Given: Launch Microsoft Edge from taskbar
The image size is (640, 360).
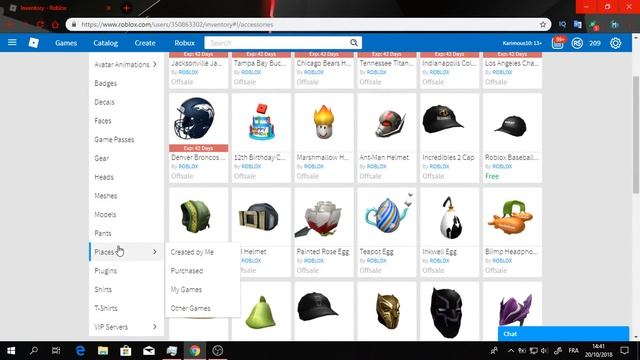Looking at the screenshot, I should (x=80, y=351).
